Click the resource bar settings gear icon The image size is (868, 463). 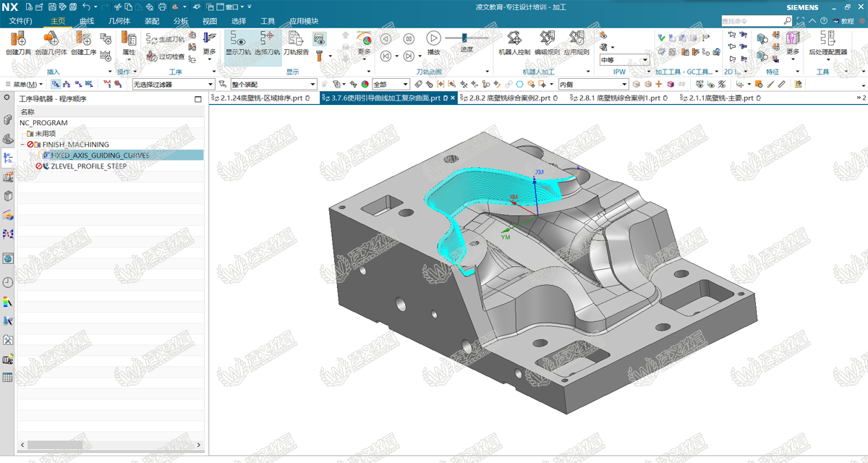coord(7,98)
